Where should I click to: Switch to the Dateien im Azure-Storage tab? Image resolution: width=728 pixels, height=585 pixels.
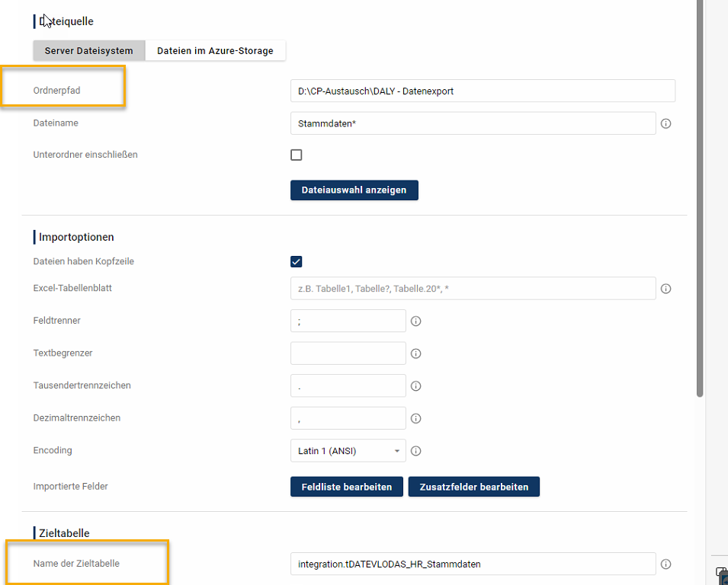click(x=215, y=51)
